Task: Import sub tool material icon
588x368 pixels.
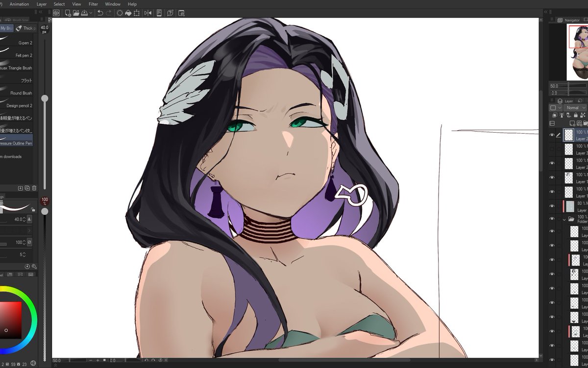Action: point(20,188)
